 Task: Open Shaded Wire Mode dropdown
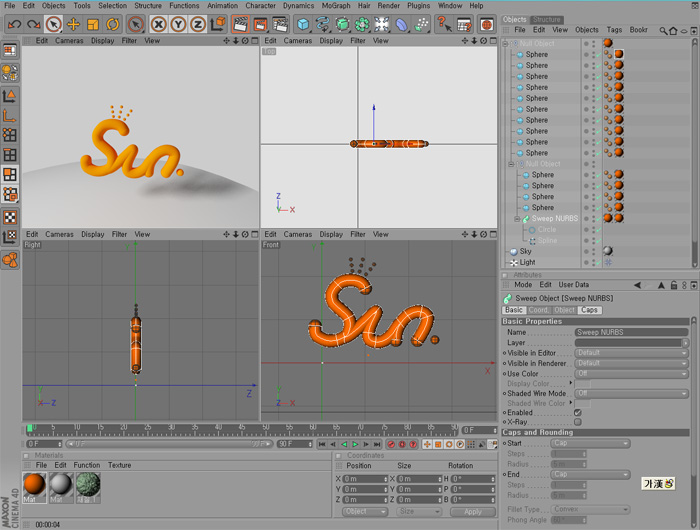coord(631,393)
